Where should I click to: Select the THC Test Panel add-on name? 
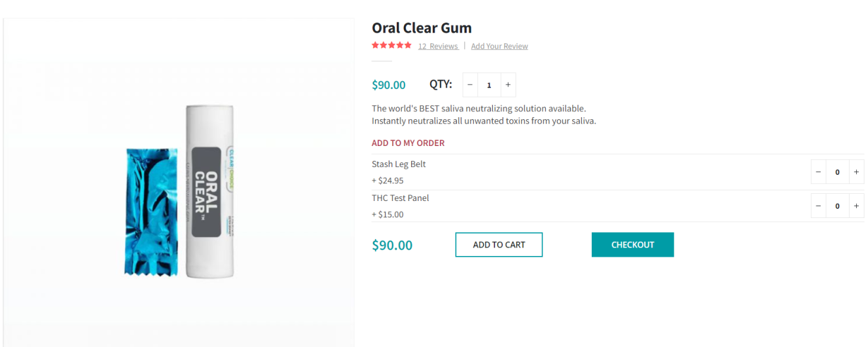400,198
